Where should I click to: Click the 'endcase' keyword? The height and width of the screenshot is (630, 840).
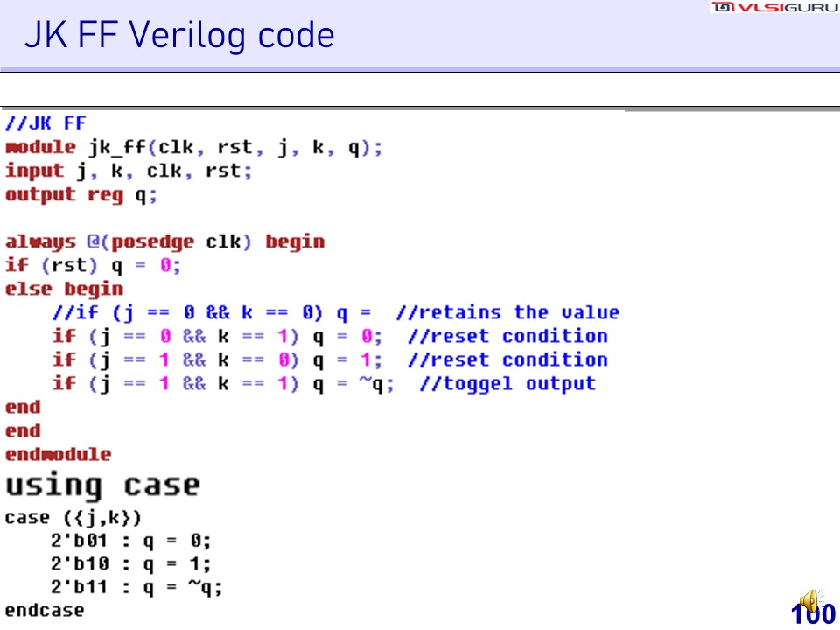click(45, 610)
